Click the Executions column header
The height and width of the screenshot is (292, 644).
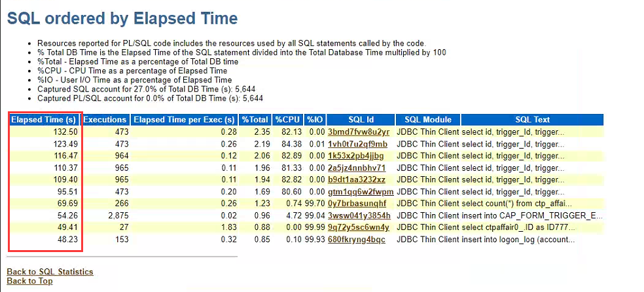tap(105, 120)
